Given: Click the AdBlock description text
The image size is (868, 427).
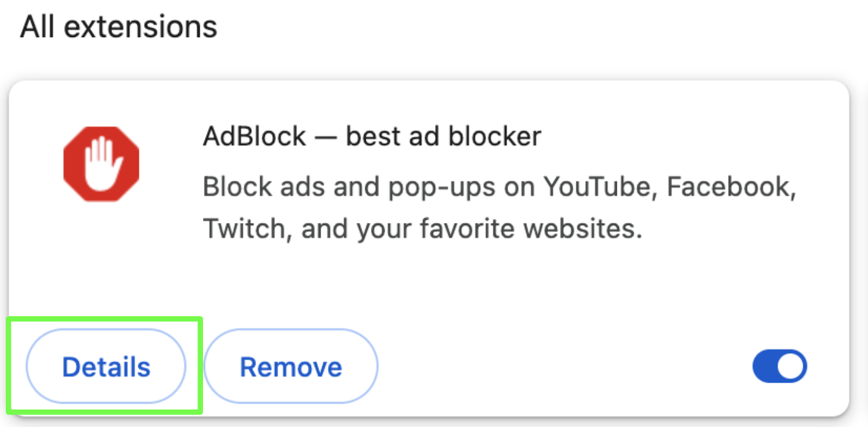Looking at the screenshot, I should [x=500, y=207].
